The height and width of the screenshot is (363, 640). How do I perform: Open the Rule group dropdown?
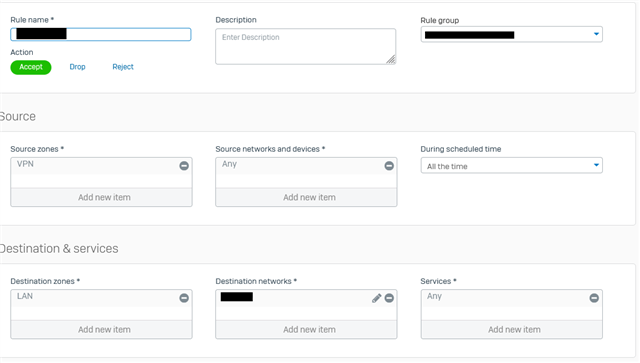[511, 35]
